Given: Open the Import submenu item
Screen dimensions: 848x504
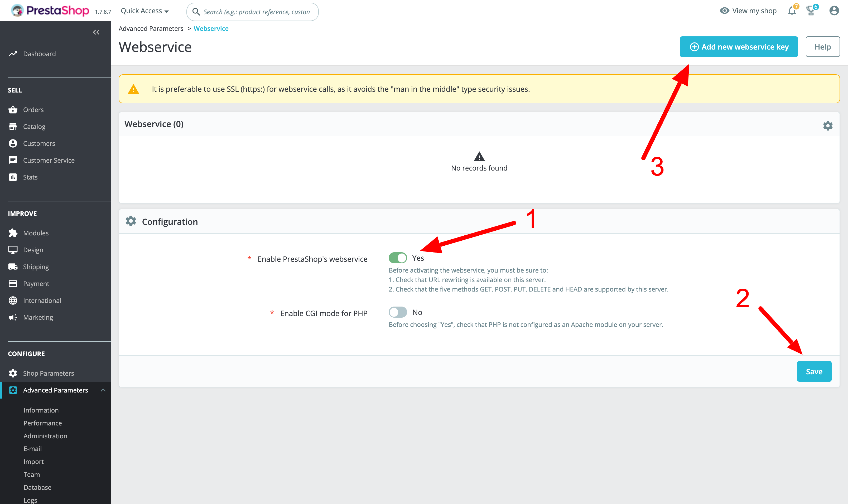Looking at the screenshot, I should (x=34, y=462).
